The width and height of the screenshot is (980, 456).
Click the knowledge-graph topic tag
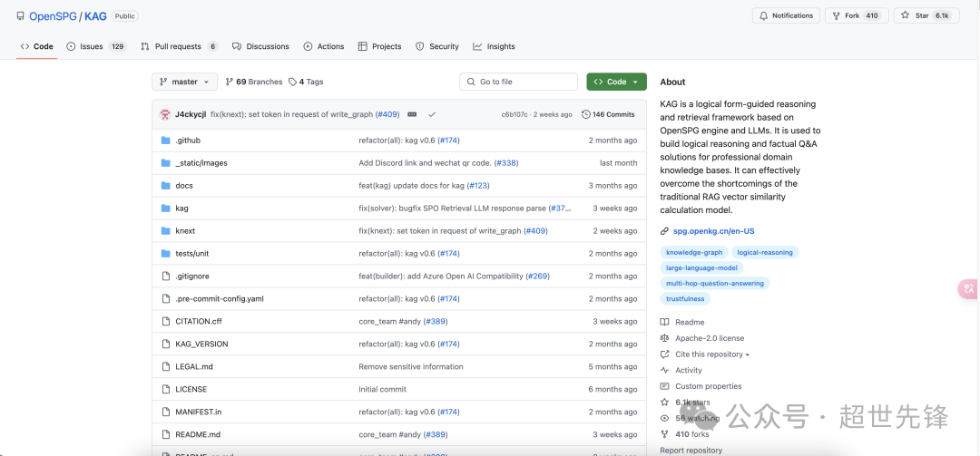694,252
